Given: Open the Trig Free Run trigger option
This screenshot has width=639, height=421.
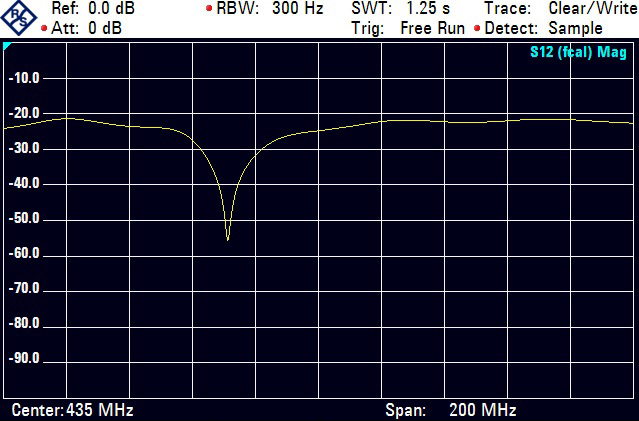Looking at the screenshot, I should (x=408, y=28).
